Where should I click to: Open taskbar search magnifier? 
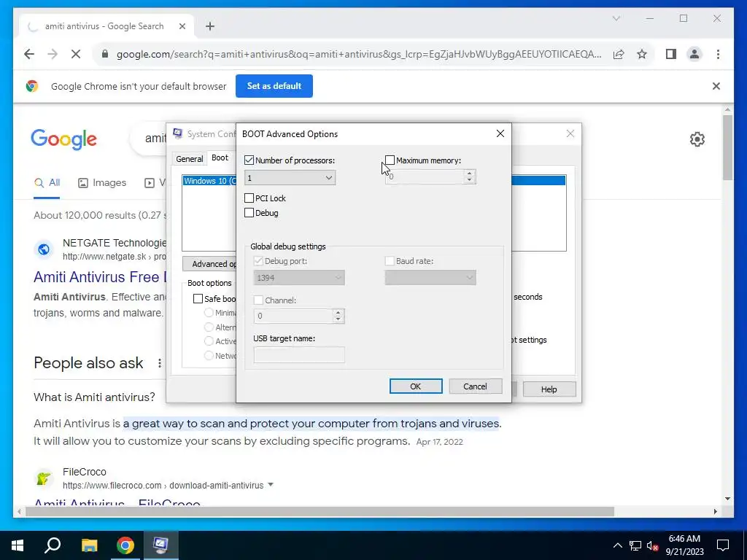tap(53, 545)
